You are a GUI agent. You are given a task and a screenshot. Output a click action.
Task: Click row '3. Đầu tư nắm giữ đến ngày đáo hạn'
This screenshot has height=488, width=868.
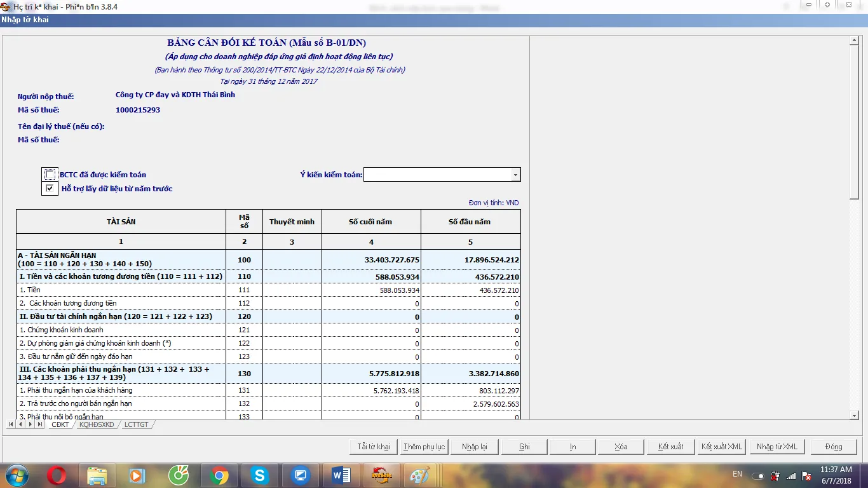tap(121, 356)
